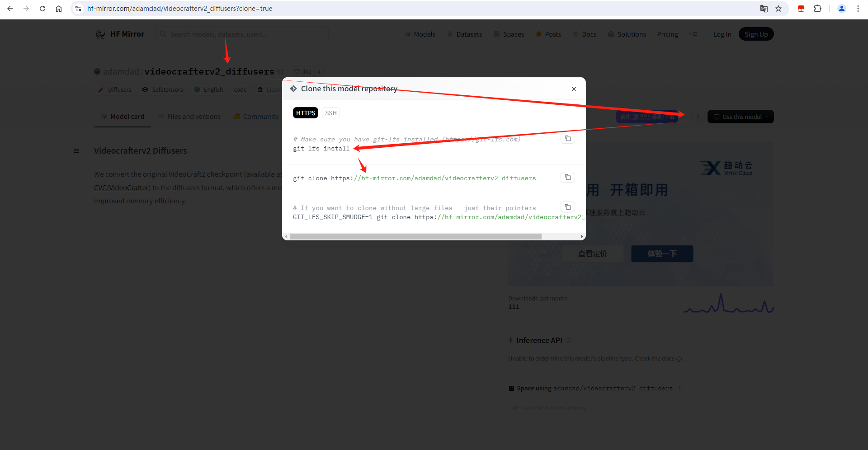The height and width of the screenshot is (450, 868).
Task: Click the Check the docs info icon
Action: point(679,359)
